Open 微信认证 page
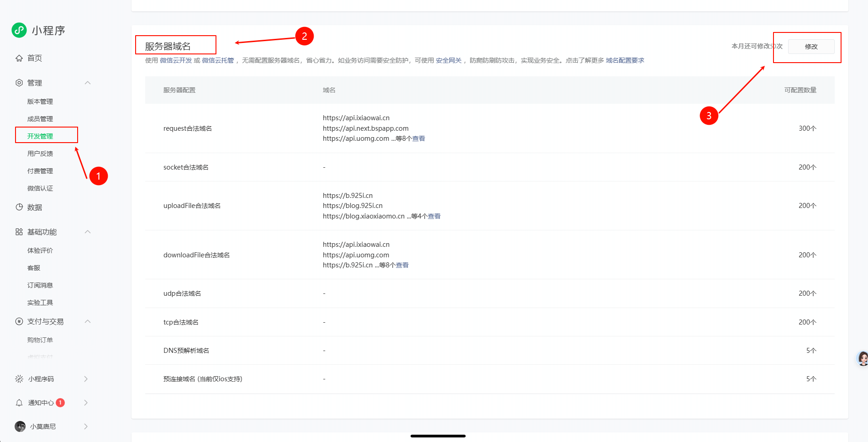 (40, 188)
